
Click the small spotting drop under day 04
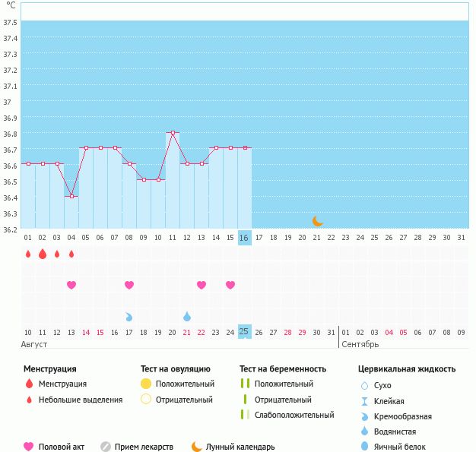[x=71, y=254]
